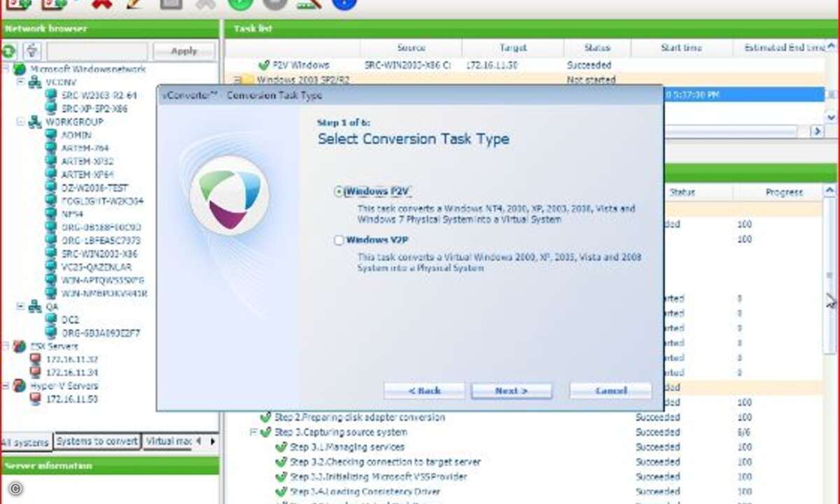The width and height of the screenshot is (840, 504).
Task: Click Task list scroll right arrow
Action: pyautogui.click(x=817, y=131)
